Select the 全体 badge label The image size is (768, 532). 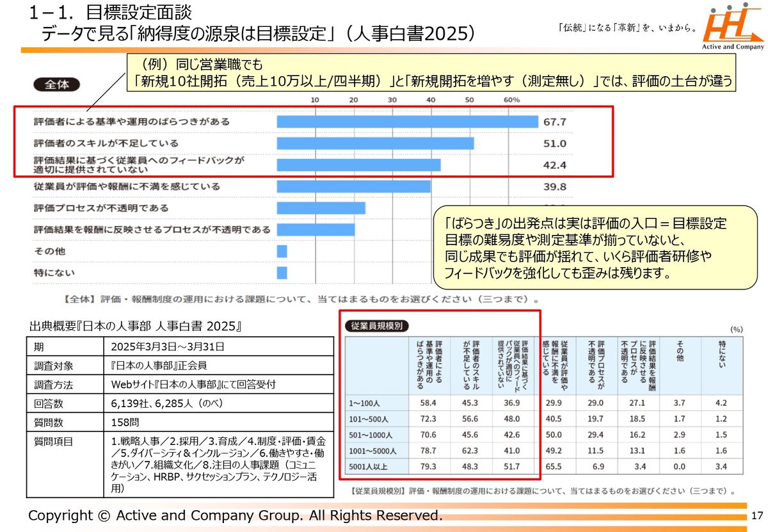click(x=57, y=85)
